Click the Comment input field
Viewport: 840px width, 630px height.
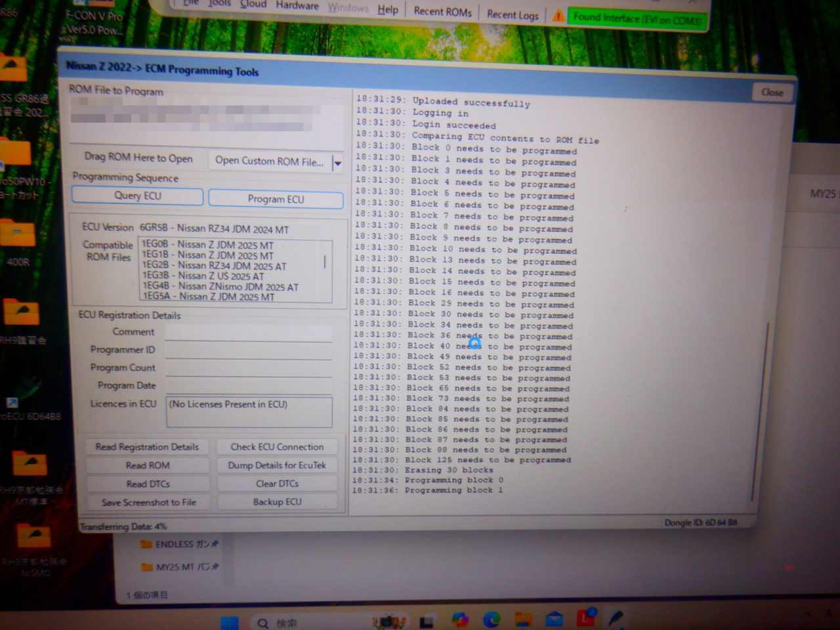(248, 333)
